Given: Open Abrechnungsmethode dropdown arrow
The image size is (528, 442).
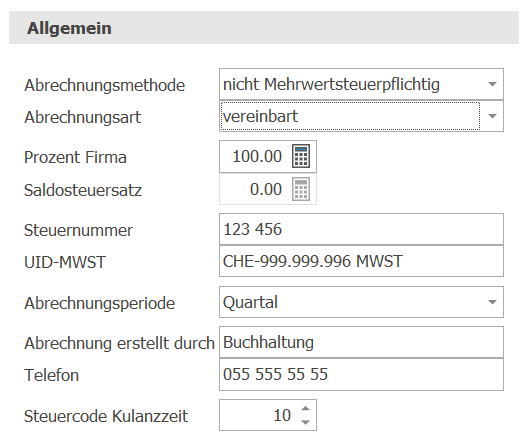Looking at the screenshot, I should pos(492,84).
